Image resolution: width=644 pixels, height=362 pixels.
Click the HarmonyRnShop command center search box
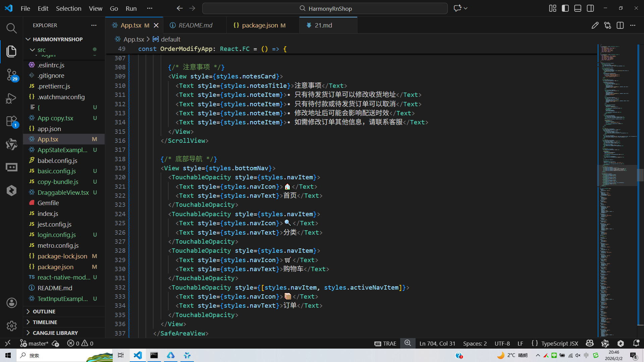pyautogui.click(x=325, y=8)
